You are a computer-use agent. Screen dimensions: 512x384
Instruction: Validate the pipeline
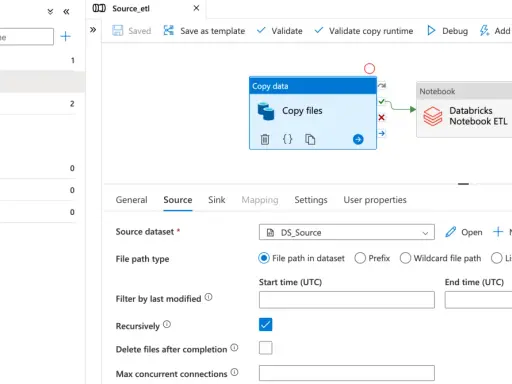(x=280, y=31)
